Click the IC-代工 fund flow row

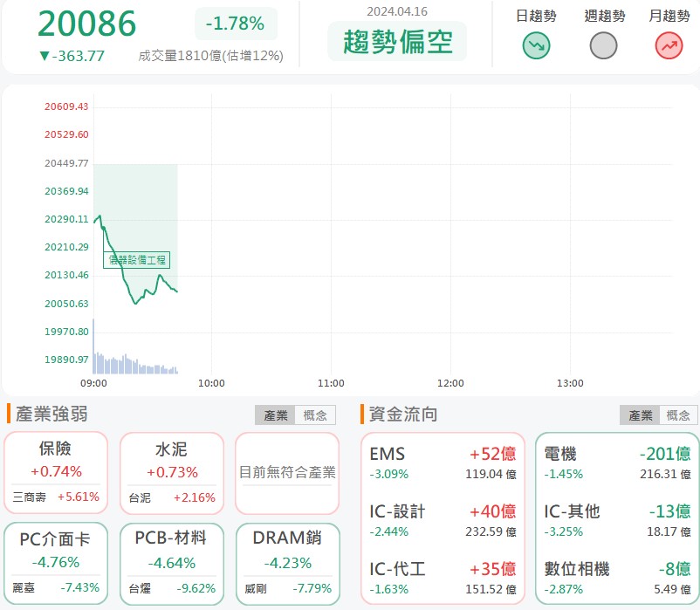(x=443, y=579)
